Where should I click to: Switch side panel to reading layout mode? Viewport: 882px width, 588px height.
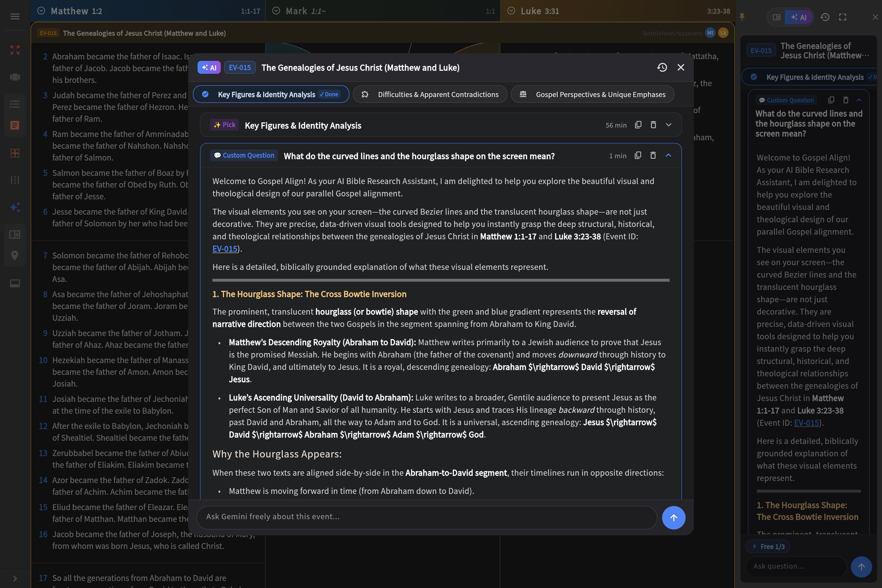tap(777, 17)
